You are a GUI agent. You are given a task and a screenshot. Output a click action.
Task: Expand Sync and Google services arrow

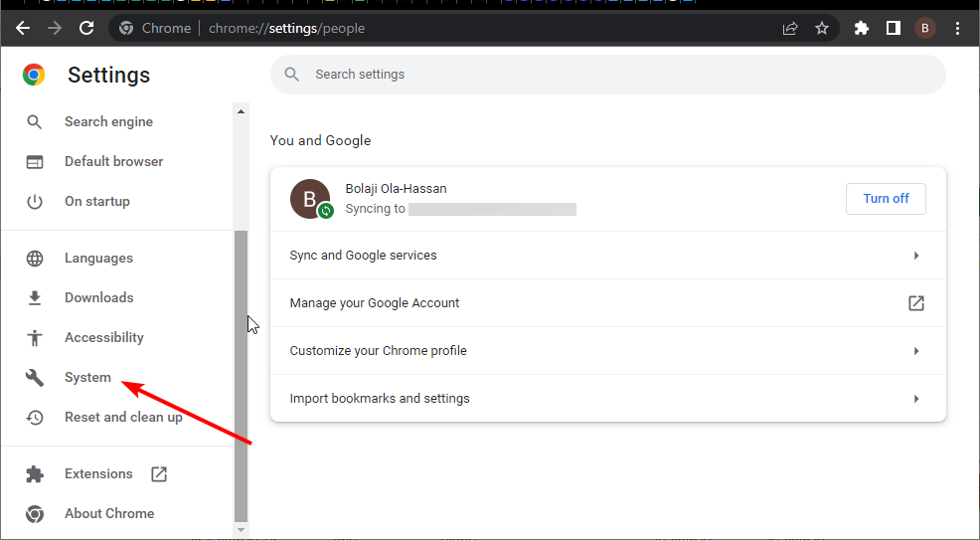(x=916, y=256)
